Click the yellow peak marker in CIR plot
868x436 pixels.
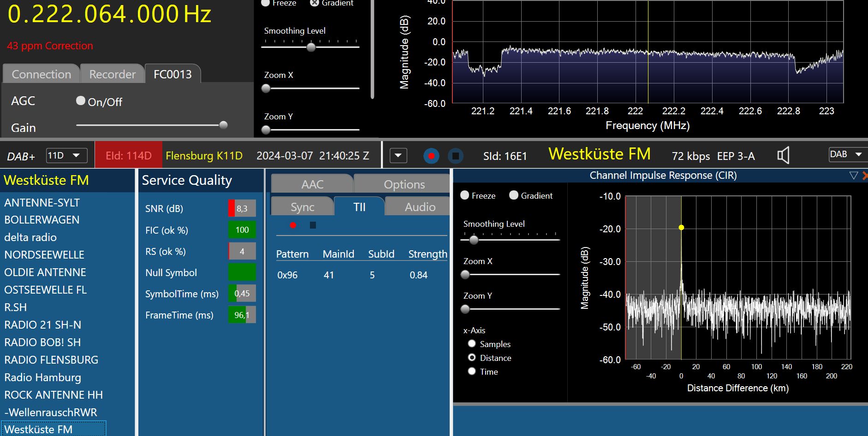(681, 227)
